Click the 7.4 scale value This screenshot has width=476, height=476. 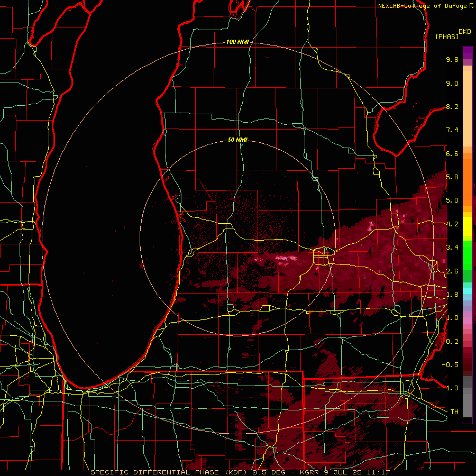point(452,130)
